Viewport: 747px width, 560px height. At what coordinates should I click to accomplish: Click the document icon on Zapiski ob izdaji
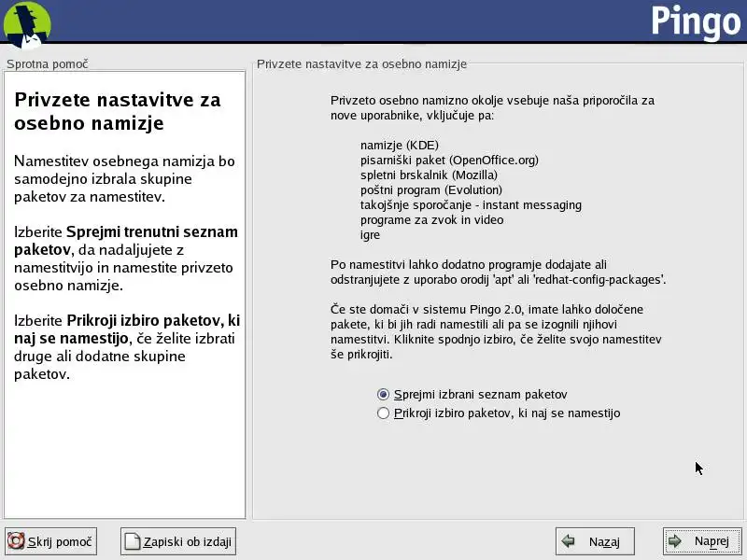click(133, 541)
